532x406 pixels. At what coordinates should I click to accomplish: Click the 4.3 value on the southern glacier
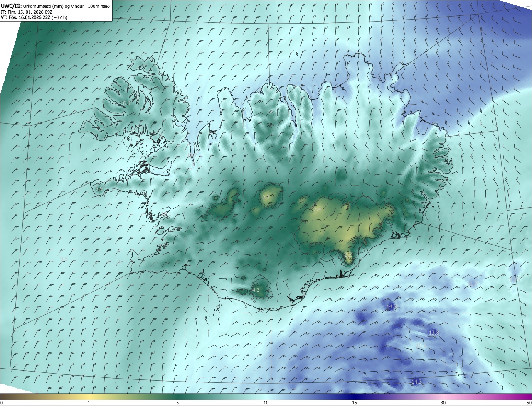point(256,290)
